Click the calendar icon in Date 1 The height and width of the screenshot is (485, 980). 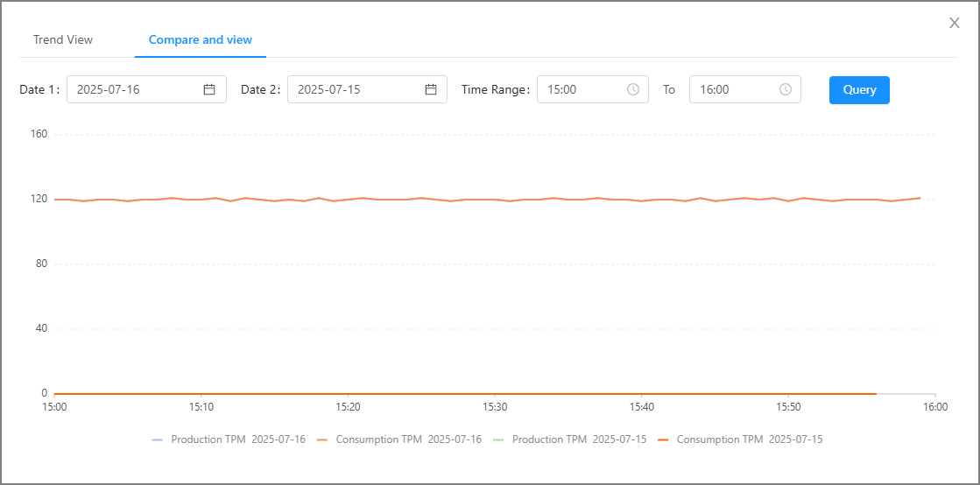(209, 89)
